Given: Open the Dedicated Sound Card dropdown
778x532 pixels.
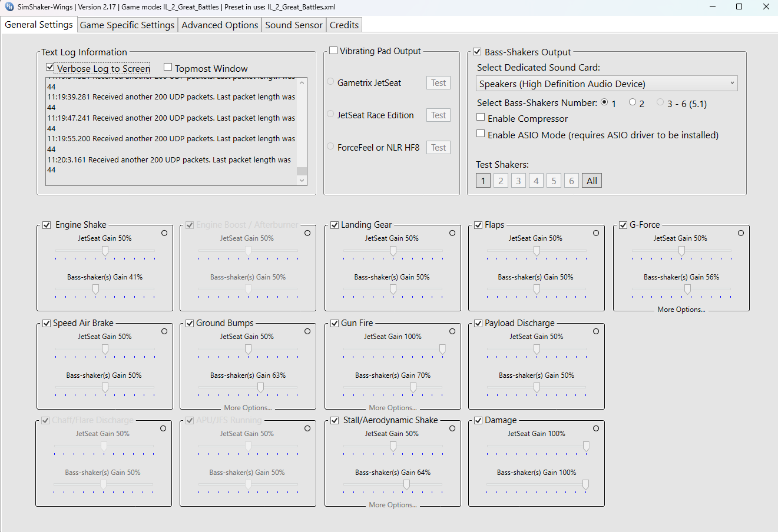Looking at the screenshot, I should pos(607,84).
